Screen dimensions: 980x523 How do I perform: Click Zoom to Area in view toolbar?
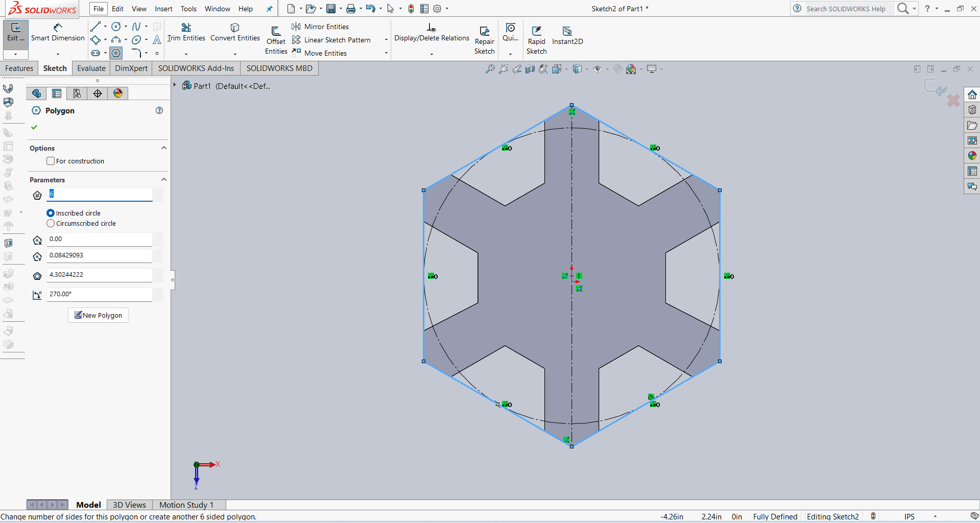[x=504, y=69]
